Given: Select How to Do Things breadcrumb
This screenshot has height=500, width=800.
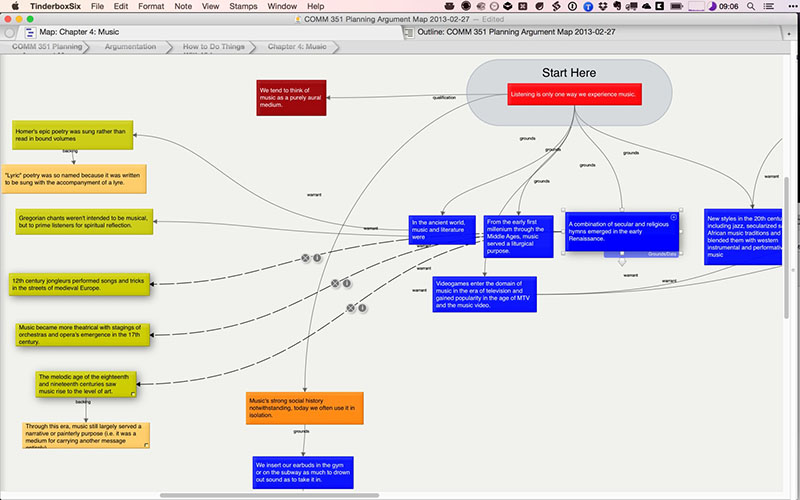Looking at the screenshot, I should [x=214, y=46].
